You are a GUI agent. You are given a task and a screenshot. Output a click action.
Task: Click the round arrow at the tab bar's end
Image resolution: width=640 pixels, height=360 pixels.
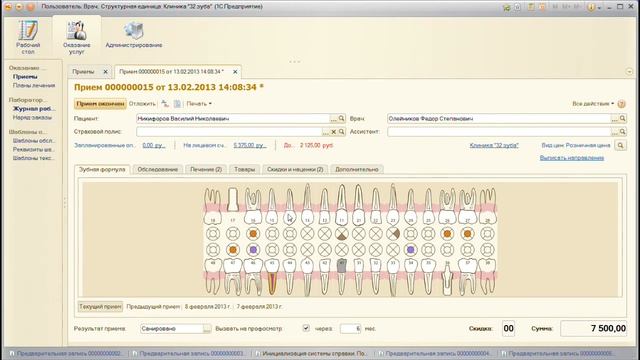(629, 71)
